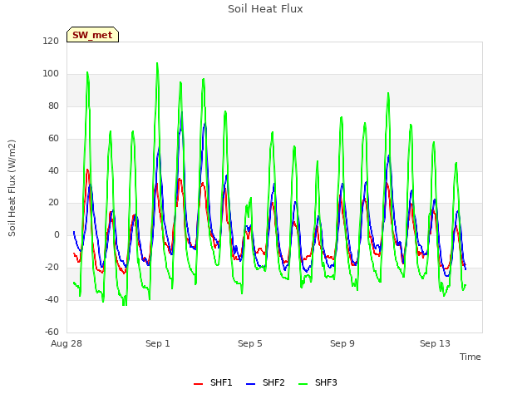This screenshot has height=399, width=532.
Task: Click the Time x-axis title
Action: coord(470,357)
